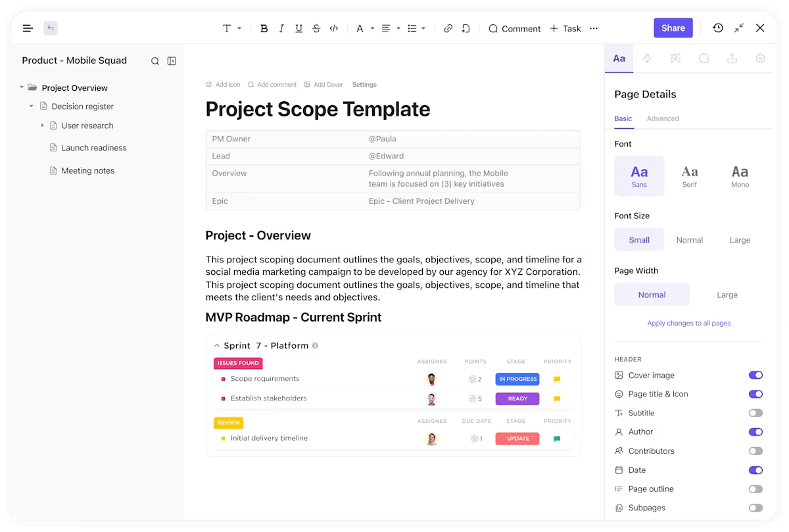Open page settings via the gear icon

click(760, 59)
